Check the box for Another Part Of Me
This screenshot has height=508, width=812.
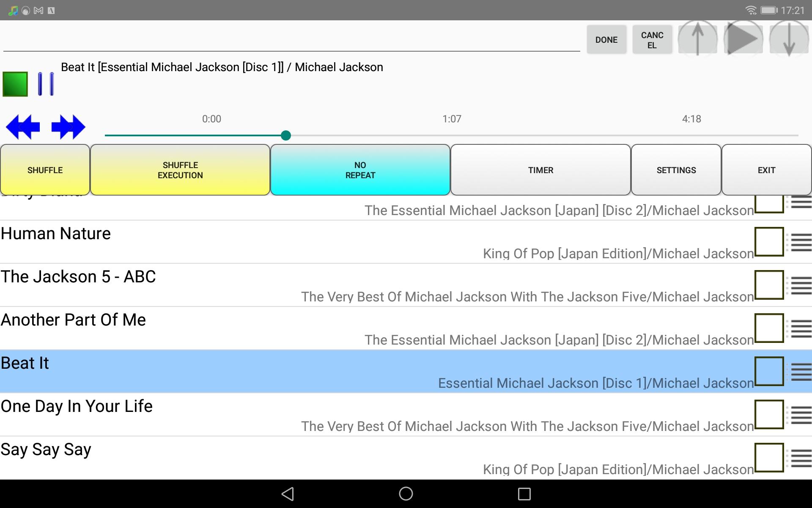click(x=770, y=328)
